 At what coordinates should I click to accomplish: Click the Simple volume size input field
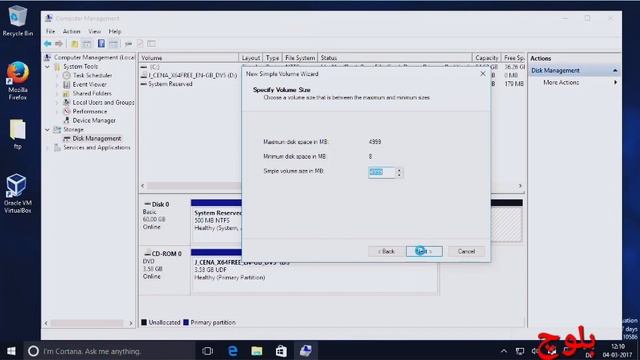pos(381,172)
